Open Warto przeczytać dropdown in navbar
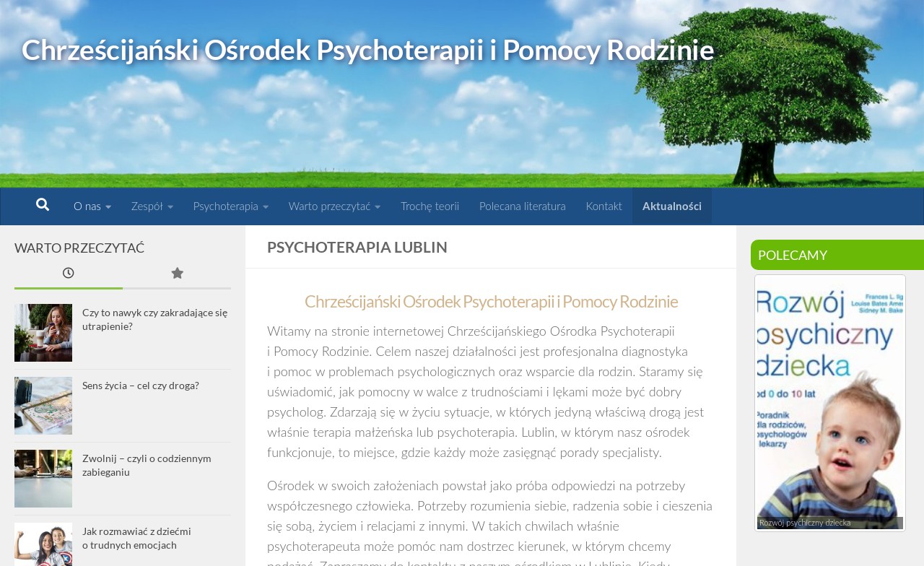The width and height of the screenshot is (924, 566). (334, 206)
